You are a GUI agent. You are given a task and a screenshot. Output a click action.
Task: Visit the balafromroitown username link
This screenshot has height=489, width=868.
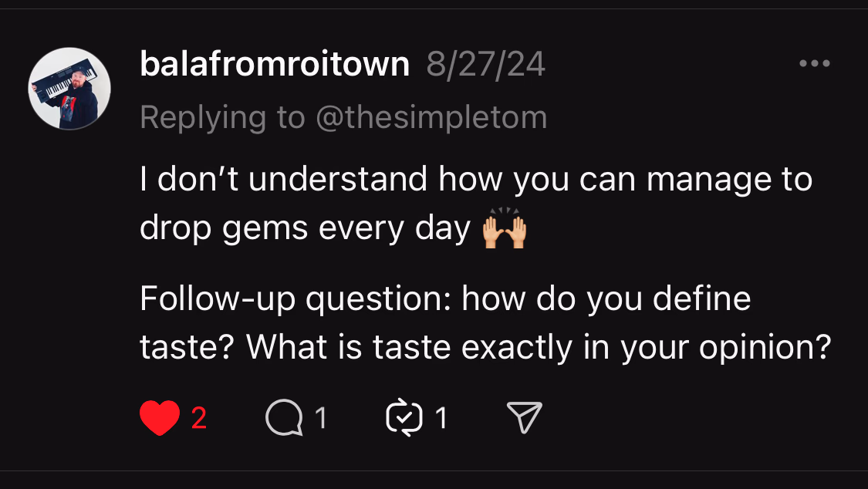tap(274, 65)
